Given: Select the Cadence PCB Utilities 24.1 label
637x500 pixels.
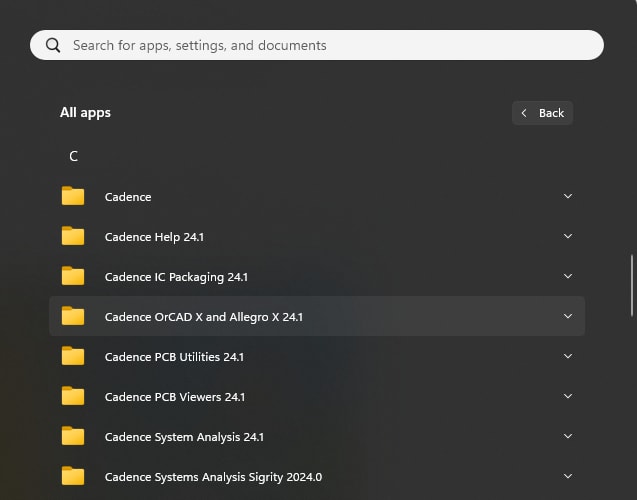Looking at the screenshot, I should coord(174,357).
